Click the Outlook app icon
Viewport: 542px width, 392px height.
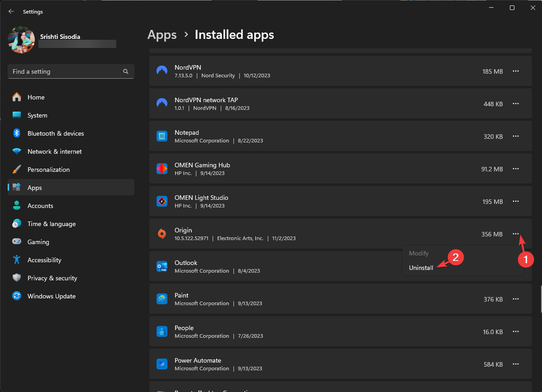point(162,266)
